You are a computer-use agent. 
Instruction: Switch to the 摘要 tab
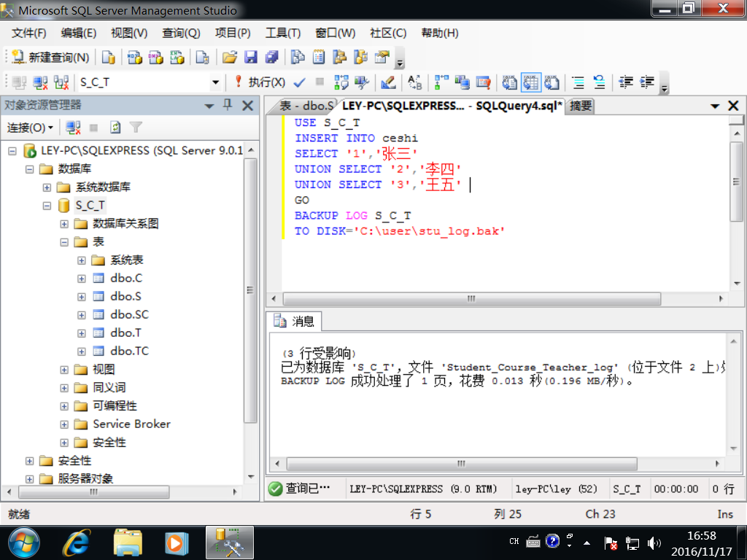(x=581, y=106)
